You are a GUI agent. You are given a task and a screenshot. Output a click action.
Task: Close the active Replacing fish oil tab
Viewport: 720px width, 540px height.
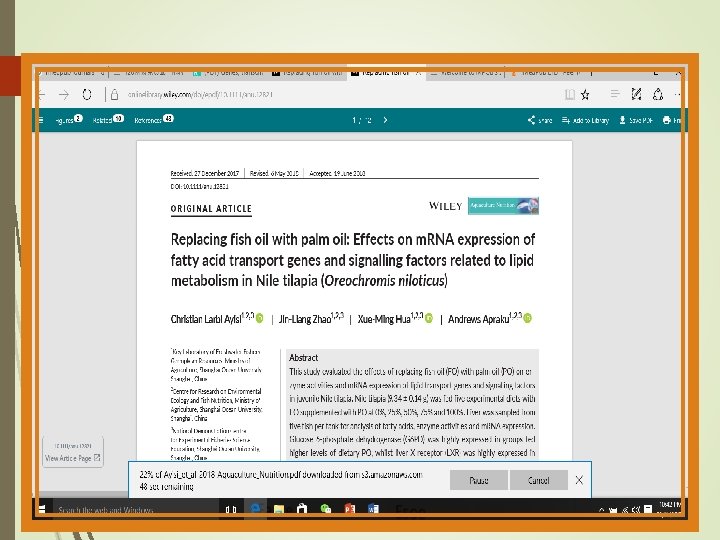pyautogui.click(x=418, y=73)
